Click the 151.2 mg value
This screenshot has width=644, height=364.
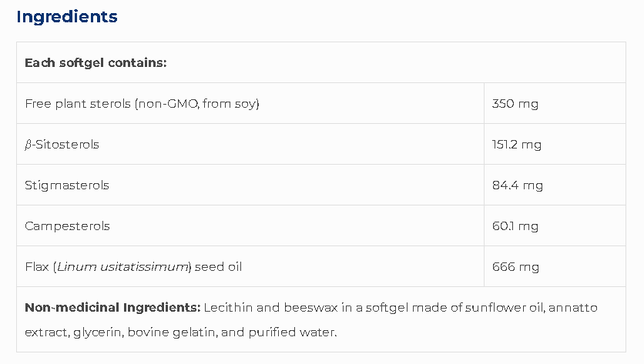tap(517, 144)
